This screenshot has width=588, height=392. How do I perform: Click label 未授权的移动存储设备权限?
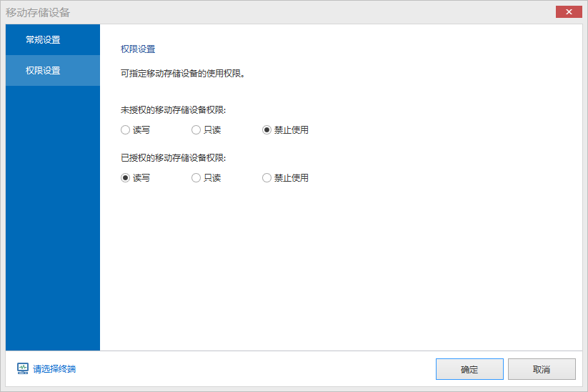click(x=173, y=110)
